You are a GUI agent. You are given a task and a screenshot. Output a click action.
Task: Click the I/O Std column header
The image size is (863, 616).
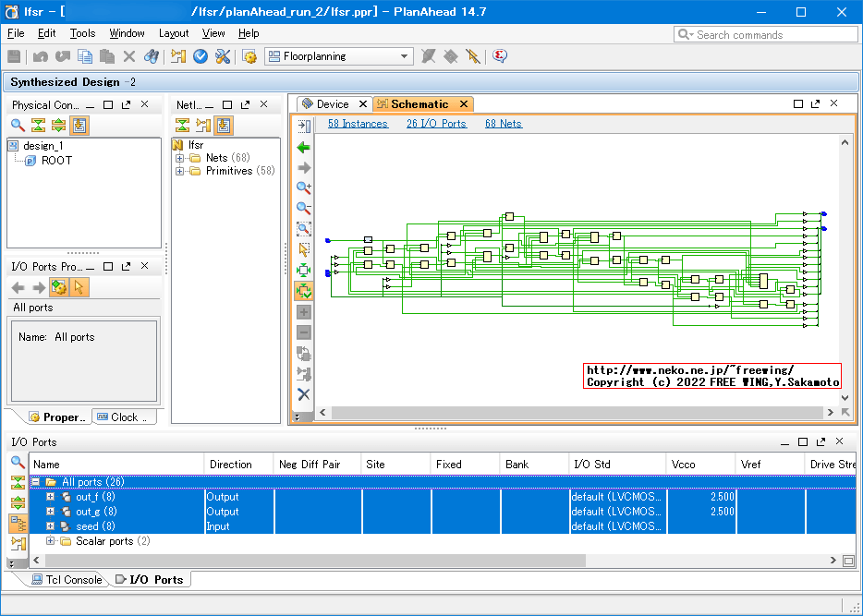point(617,465)
